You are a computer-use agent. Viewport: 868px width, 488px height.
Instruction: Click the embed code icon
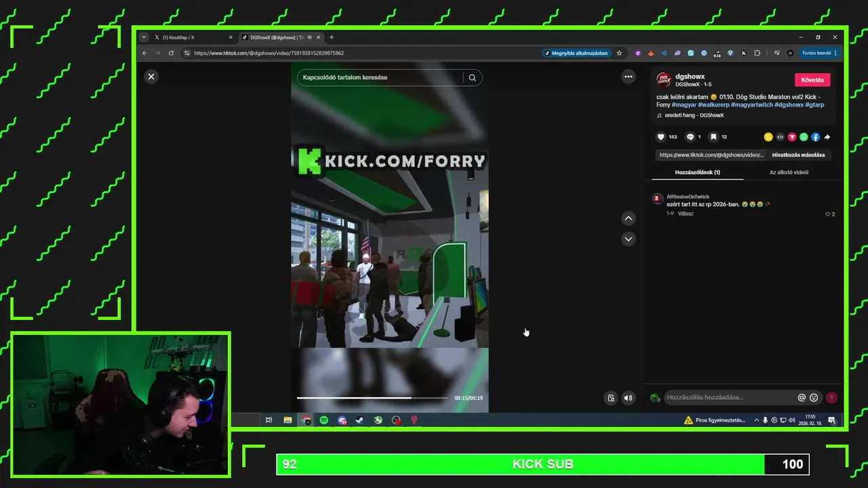point(780,137)
